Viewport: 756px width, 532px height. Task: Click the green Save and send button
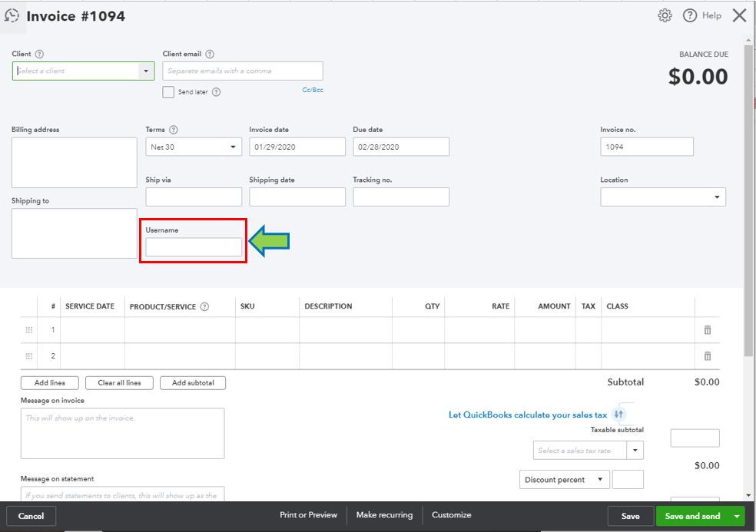[692, 516]
